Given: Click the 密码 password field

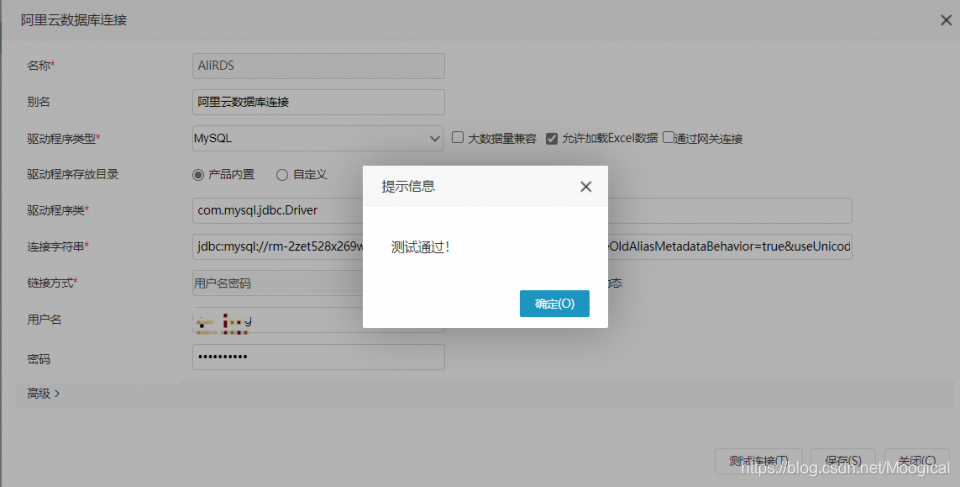Looking at the screenshot, I should [318, 357].
